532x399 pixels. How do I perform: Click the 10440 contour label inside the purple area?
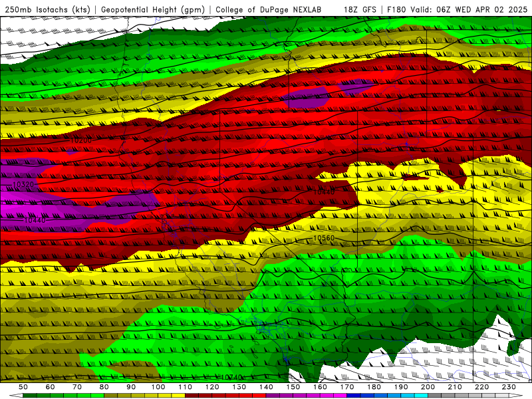point(35,221)
